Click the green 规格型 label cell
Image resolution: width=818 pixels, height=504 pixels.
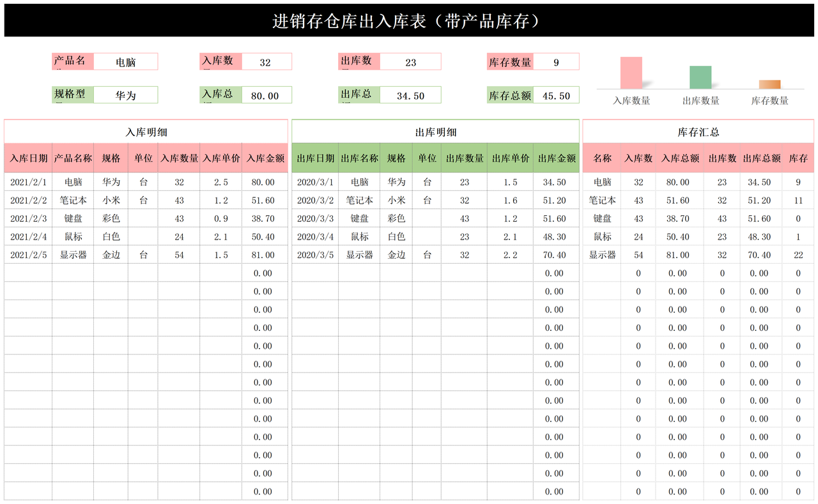coord(73,95)
